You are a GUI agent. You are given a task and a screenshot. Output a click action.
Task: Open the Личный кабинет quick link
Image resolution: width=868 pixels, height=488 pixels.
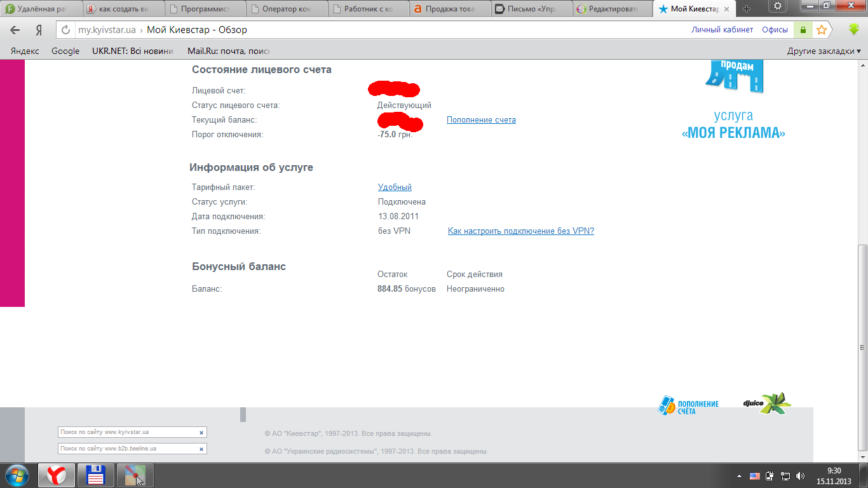tap(722, 30)
